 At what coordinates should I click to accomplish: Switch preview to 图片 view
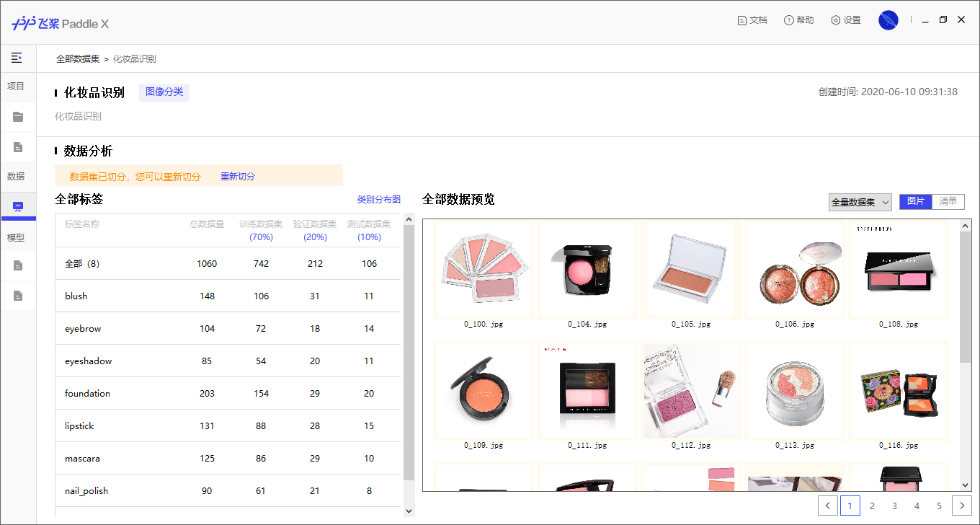pyautogui.click(x=916, y=201)
